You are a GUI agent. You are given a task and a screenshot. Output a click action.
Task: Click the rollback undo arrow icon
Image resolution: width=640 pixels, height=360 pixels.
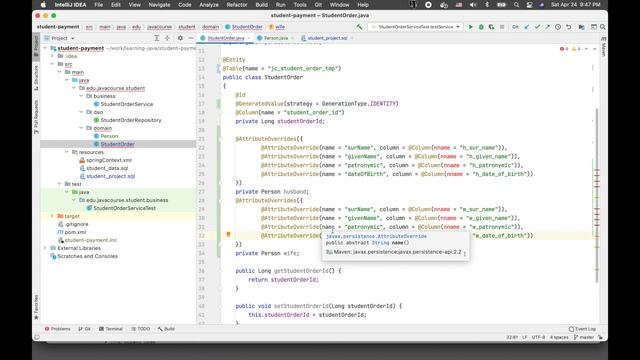(x=569, y=27)
